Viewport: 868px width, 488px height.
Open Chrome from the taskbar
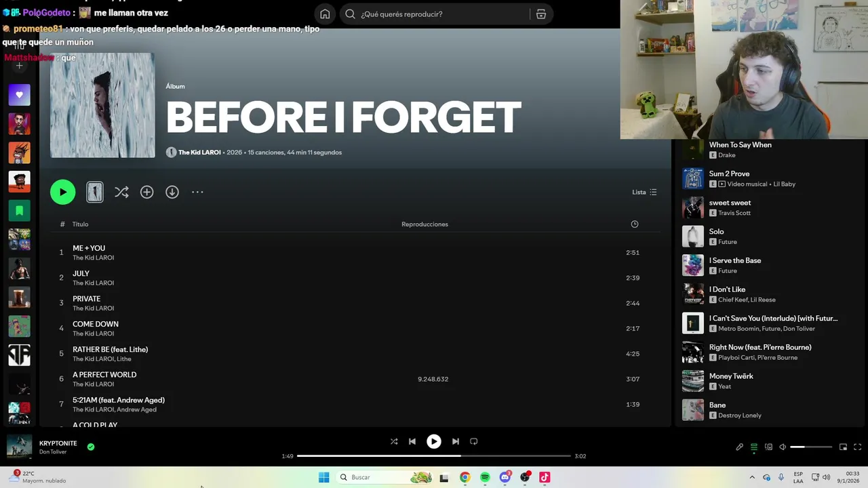[x=465, y=477]
